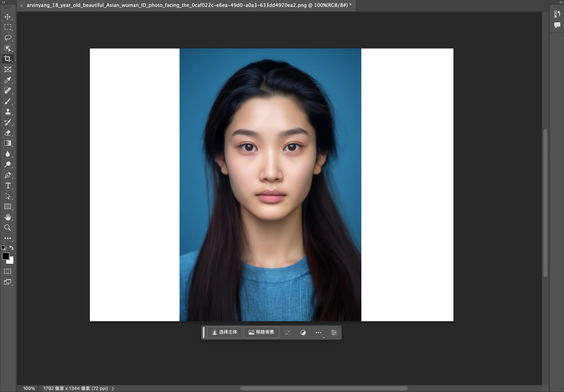Open the ellipsis menu in the contextual taskbar
This screenshot has width=564, height=392.
point(319,332)
